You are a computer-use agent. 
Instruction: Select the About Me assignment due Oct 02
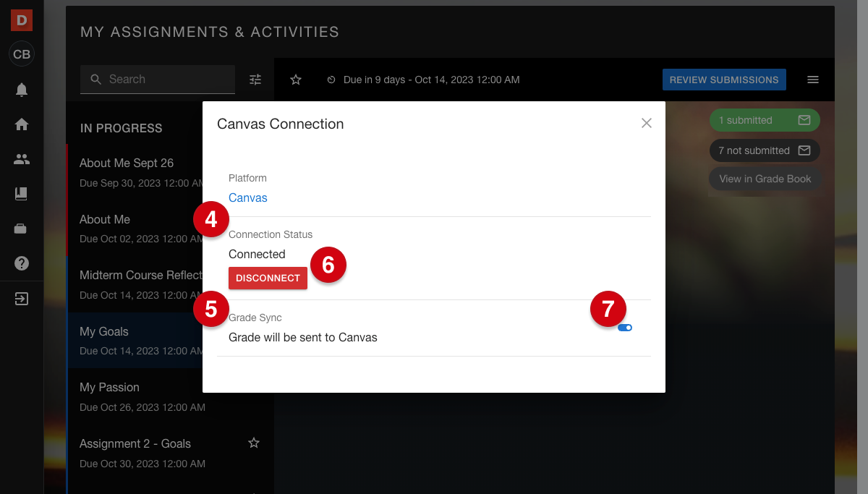[x=170, y=229]
